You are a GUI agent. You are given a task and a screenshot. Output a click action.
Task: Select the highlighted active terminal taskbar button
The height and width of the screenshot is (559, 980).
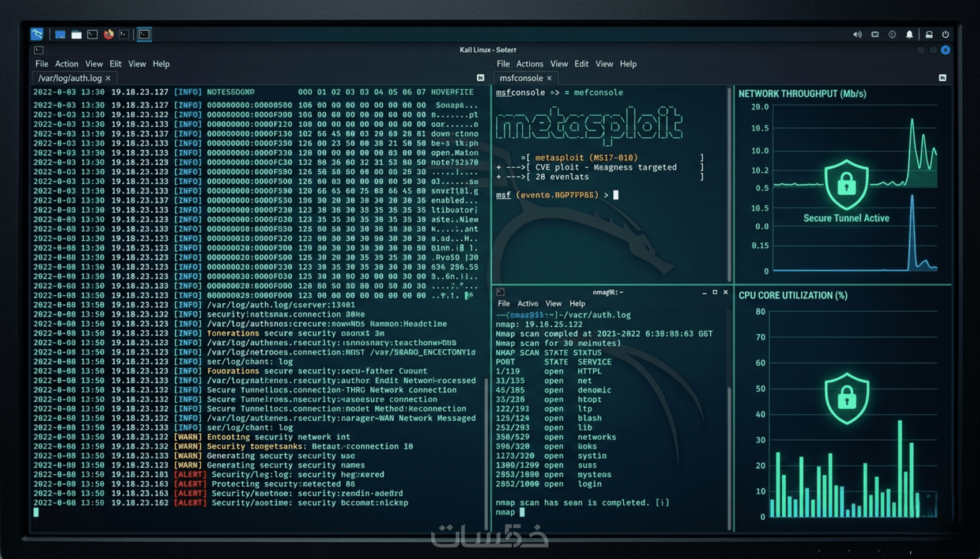point(144,35)
